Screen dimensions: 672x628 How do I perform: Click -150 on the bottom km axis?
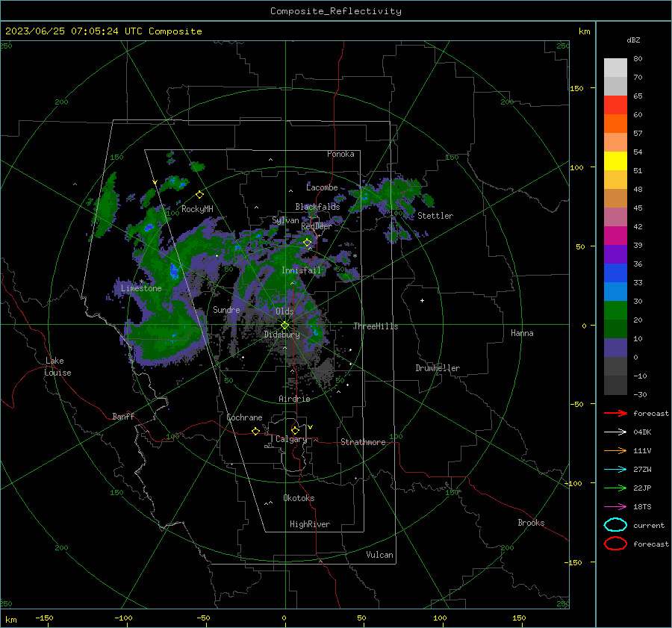(45, 618)
